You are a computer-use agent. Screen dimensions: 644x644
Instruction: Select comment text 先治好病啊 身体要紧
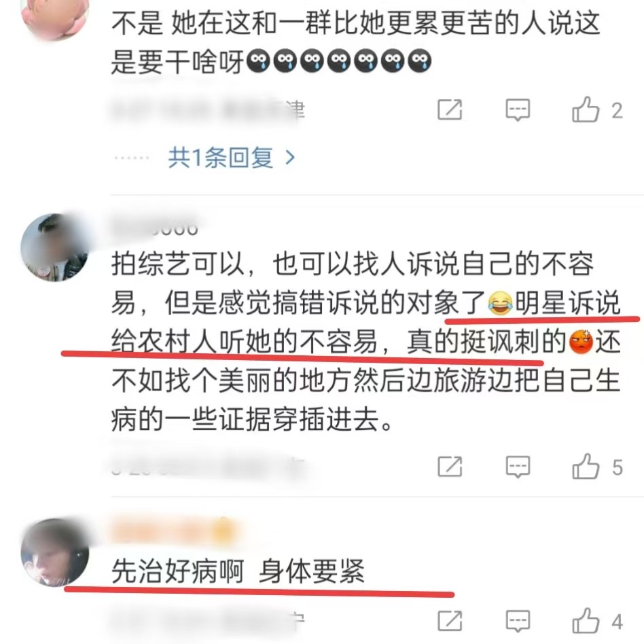click(238, 571)
